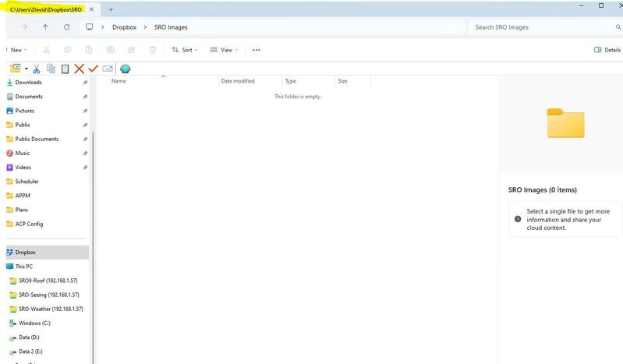The width and height of the screenshot is (623, 364).
Task: Click the blue globe shell icon
Action: pyautogui.click(x=125, y=69)
